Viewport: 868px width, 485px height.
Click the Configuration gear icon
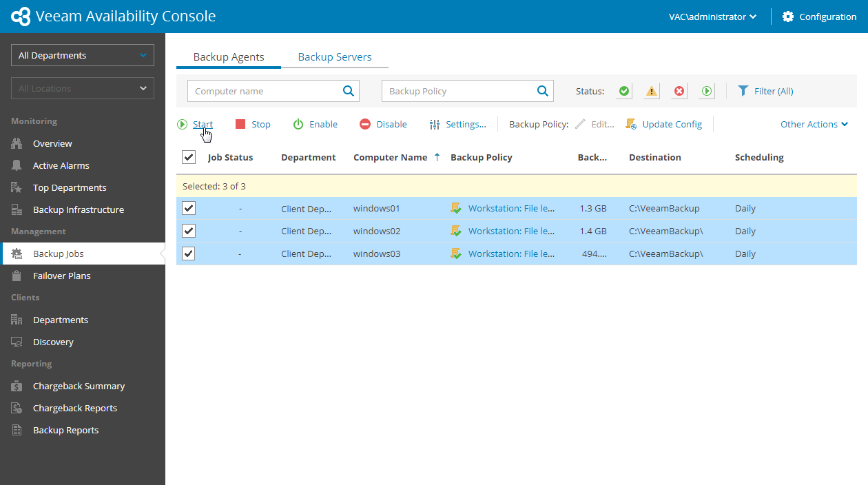(x=788, y=17)
